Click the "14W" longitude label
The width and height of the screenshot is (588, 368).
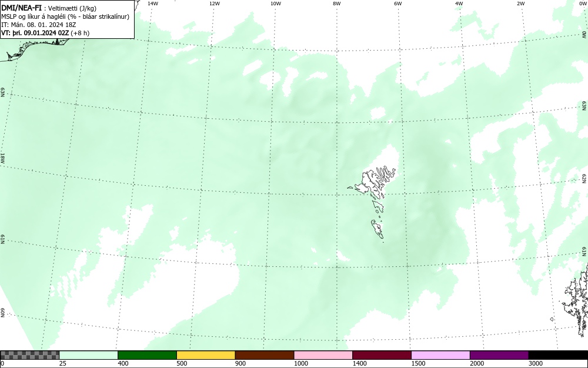pos(153,4)
